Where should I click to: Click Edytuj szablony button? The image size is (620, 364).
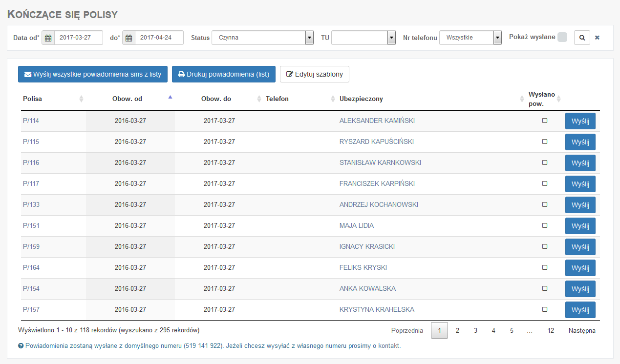(x=315, y=74)
